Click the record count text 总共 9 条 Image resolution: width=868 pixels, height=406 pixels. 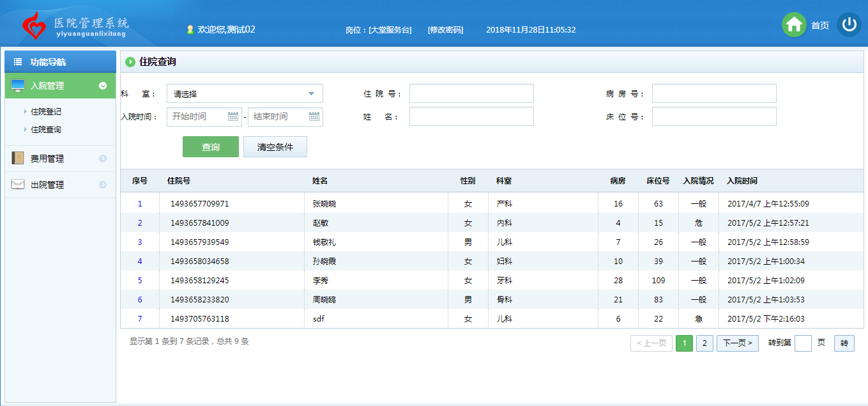coord(232,341)
